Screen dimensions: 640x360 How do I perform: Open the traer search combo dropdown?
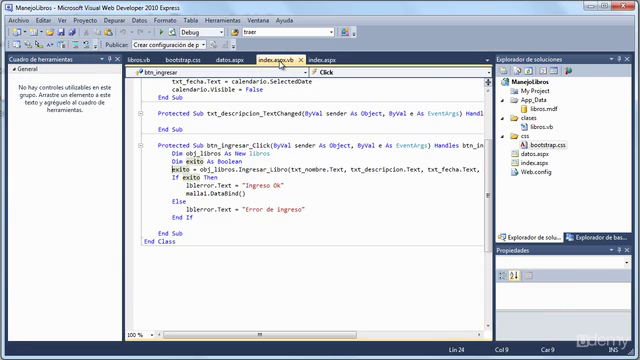pyautogui.click(x=331, y=32)
